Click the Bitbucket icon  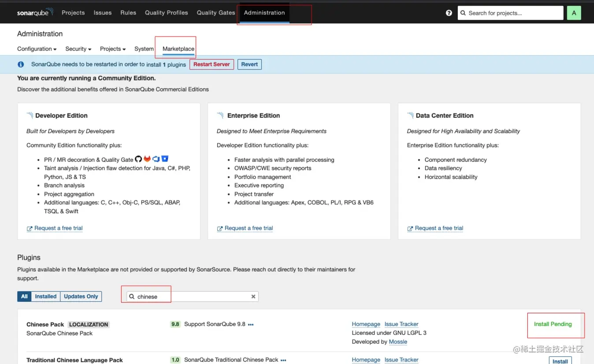point(165,159)
